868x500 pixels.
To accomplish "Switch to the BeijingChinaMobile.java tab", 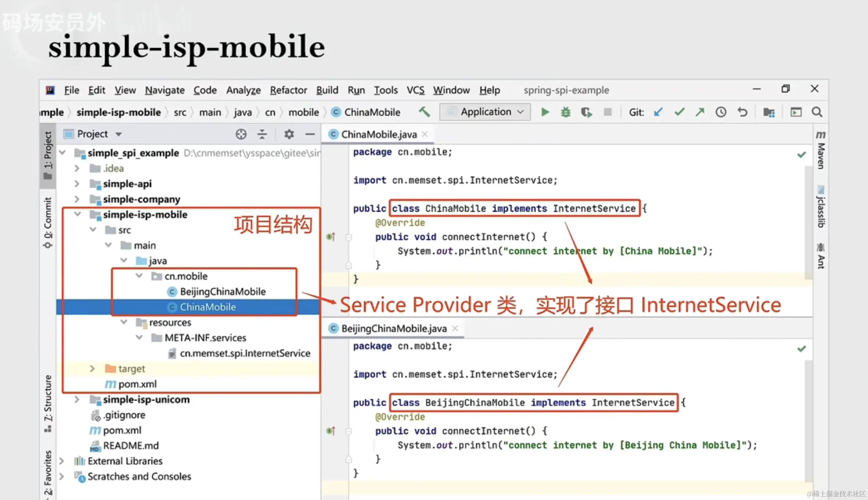I will coord(393,328).
